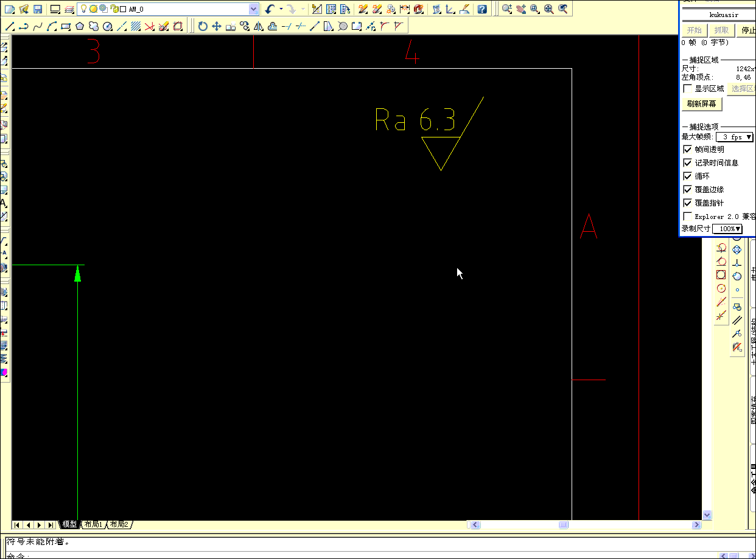Toggle the 覆盖边缘 checkbox

(x=688, y=190)
